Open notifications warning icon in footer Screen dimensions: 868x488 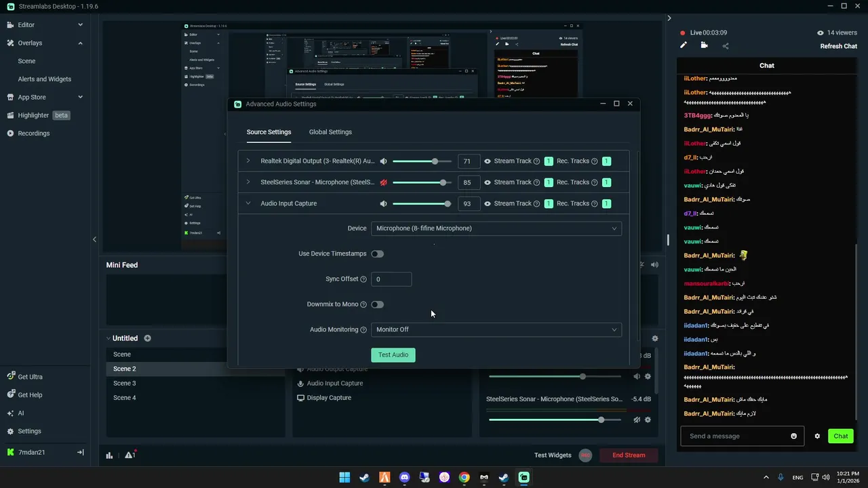(130, 455)
